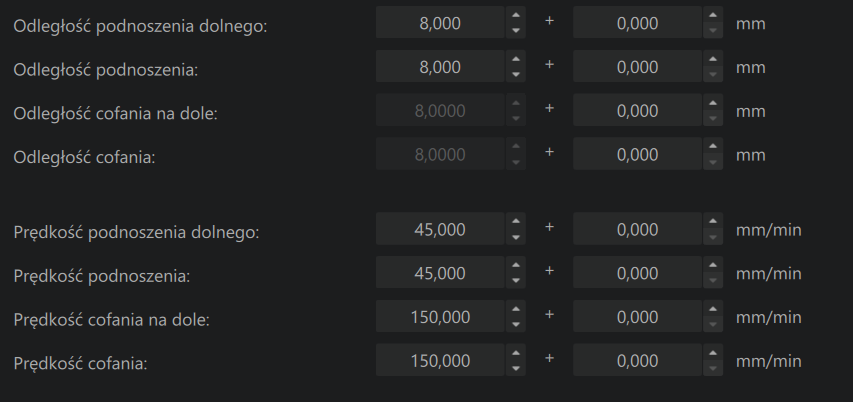Increase Odległość podnoszenia dolnego offset value
The image size is (853, 402).
click(713, 15)
